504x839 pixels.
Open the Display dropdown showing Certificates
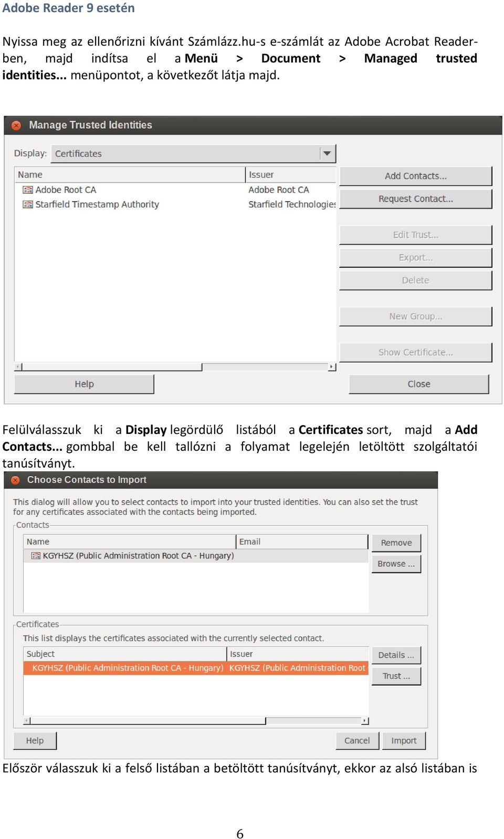point(193,153)
